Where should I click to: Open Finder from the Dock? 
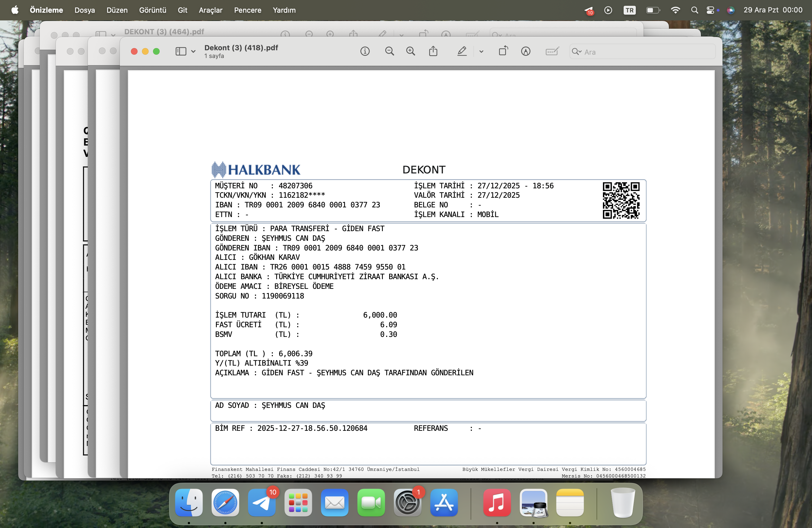pyautogui.click(x=189, y=502)
